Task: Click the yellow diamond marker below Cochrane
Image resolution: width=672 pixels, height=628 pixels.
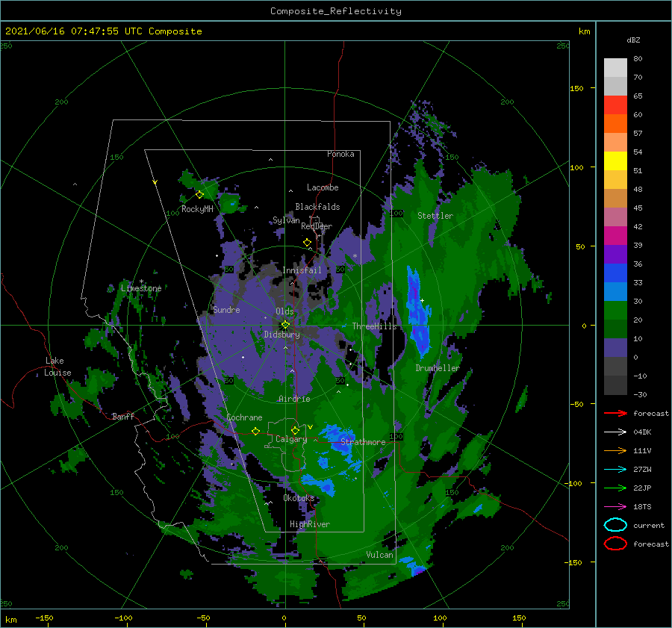Action: (255, 431)
